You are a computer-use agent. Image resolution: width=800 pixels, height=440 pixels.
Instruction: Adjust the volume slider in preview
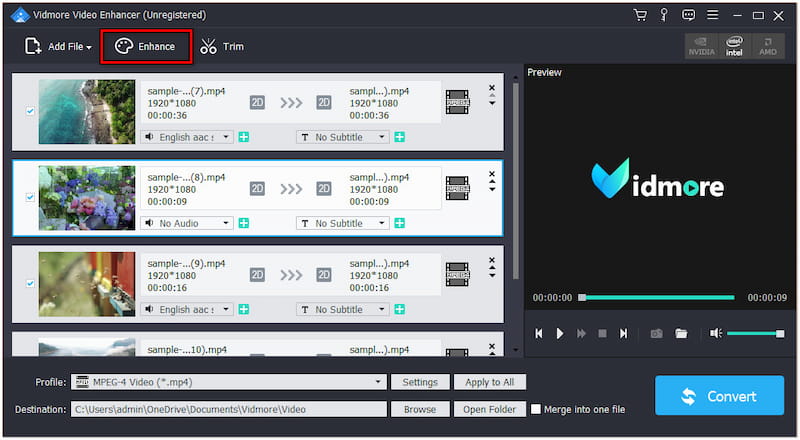tap(754, 333)
